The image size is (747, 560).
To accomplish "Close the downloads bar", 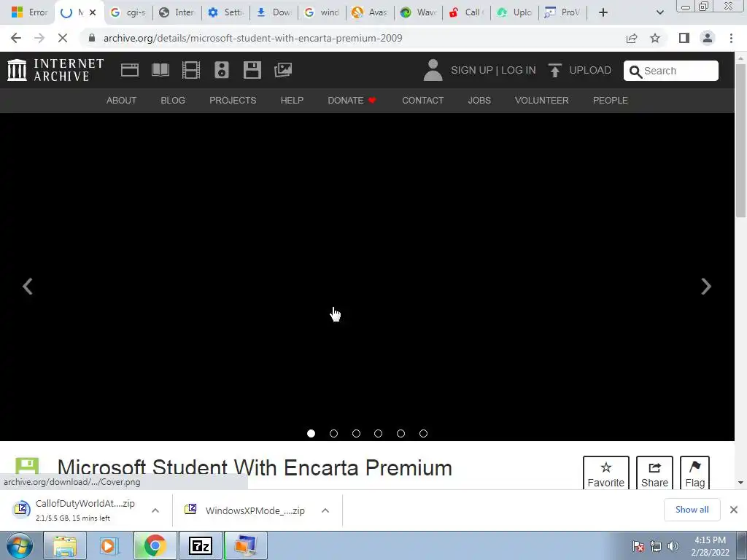I will tap(734, 510).
